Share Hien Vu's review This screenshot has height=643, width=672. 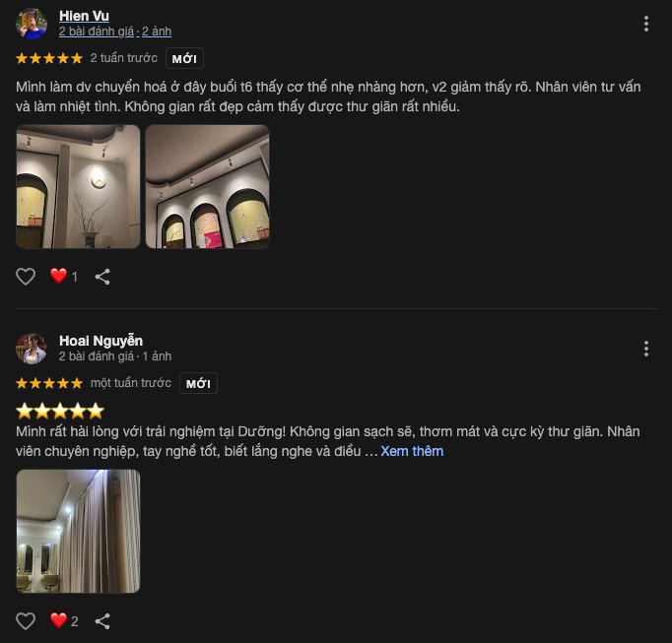pos(102,277)
